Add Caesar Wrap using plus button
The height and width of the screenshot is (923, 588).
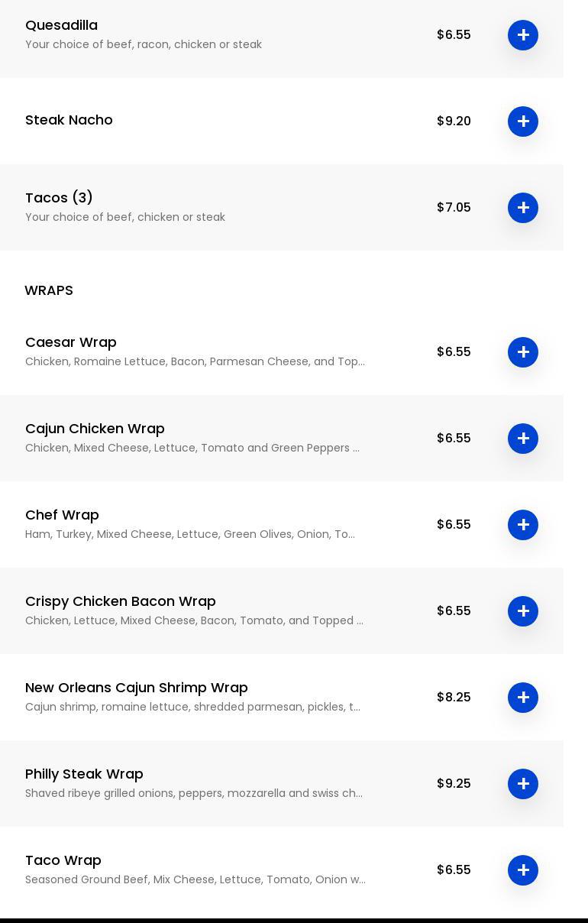pos(523,352)
